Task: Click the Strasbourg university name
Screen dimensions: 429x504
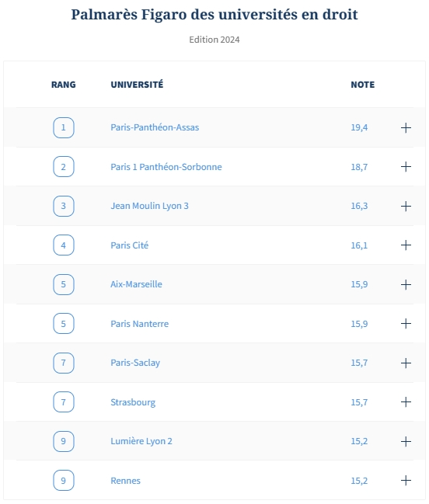Action: click(133, 402)
